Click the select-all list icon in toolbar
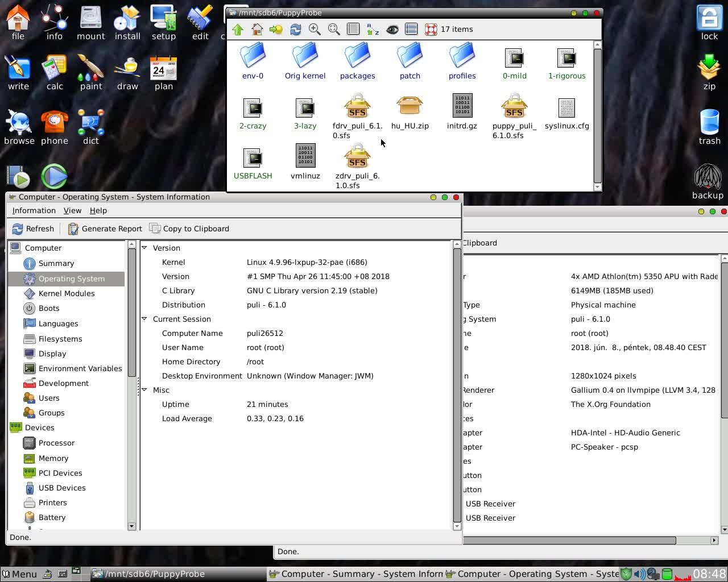 [411, 30]
